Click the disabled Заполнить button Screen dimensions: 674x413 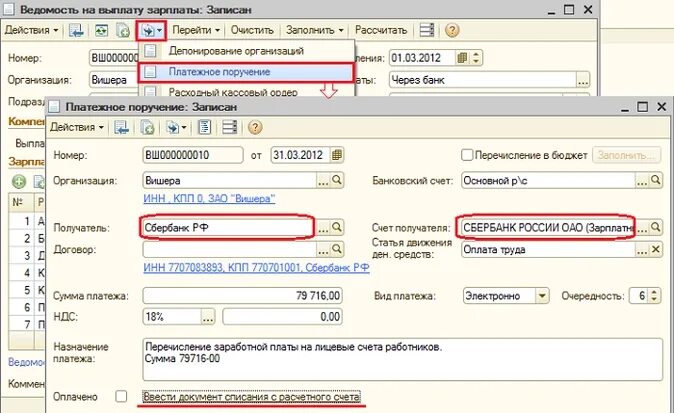point(627,155)
